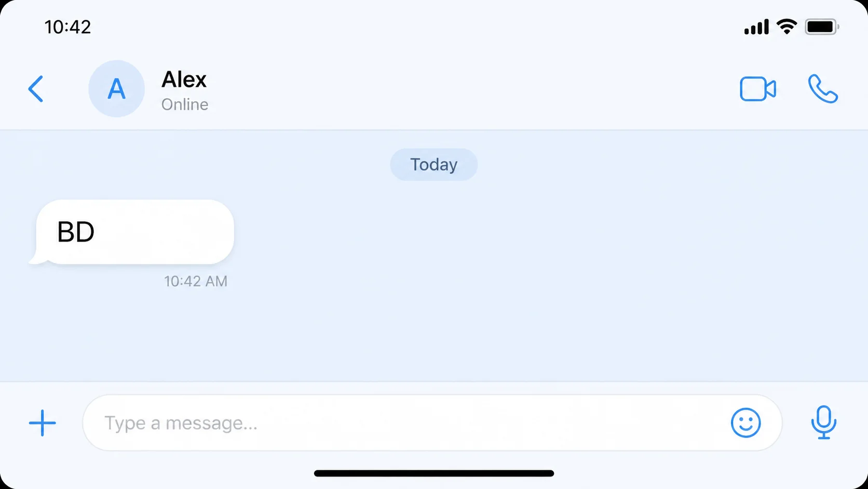Open the emoji picker
The width and height of the screenshot is (868, 489).
tap(746, 423)
